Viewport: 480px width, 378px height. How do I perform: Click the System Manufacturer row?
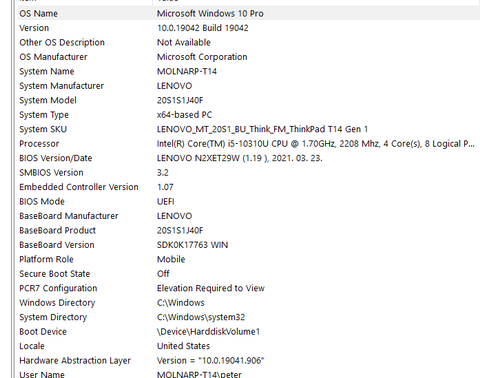click(249, 86)
